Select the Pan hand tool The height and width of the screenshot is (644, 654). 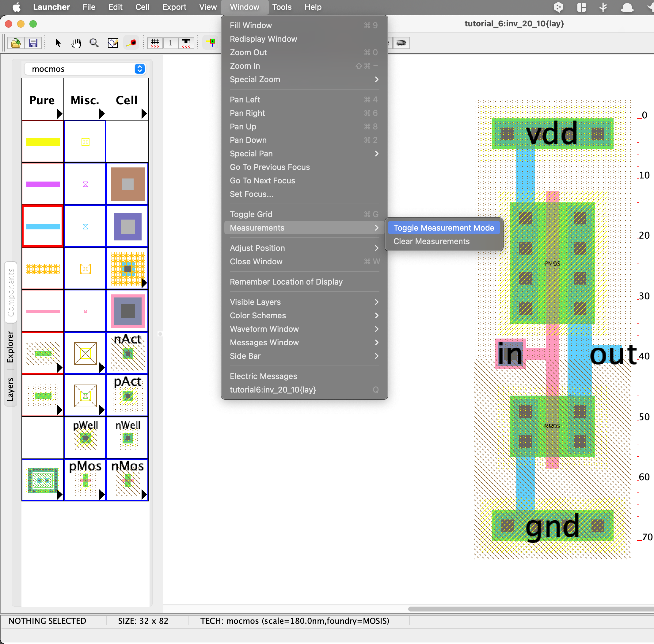point(76,43)
